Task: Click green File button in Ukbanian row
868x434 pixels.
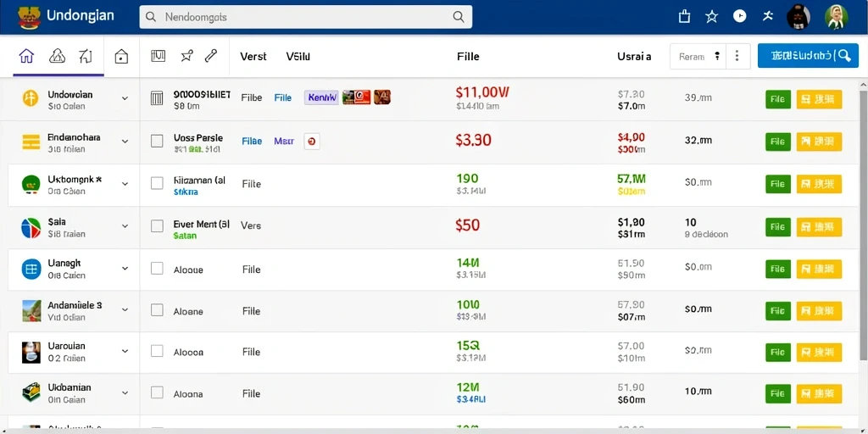Action: [778, 393]
